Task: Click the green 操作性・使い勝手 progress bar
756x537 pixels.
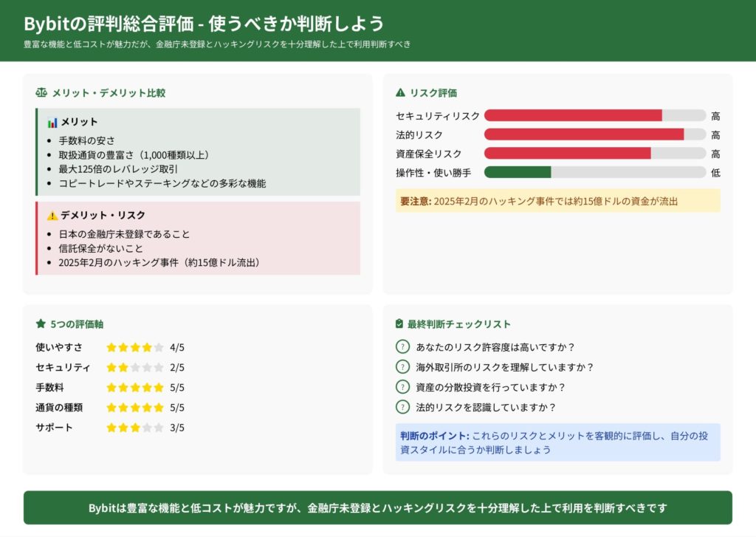Action: [518, 172]
